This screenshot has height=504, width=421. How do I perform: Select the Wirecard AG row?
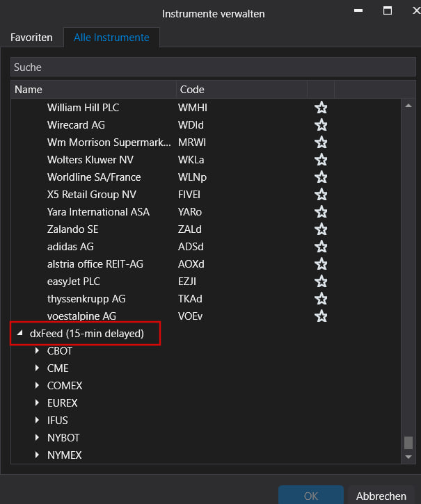coord(206,125)
